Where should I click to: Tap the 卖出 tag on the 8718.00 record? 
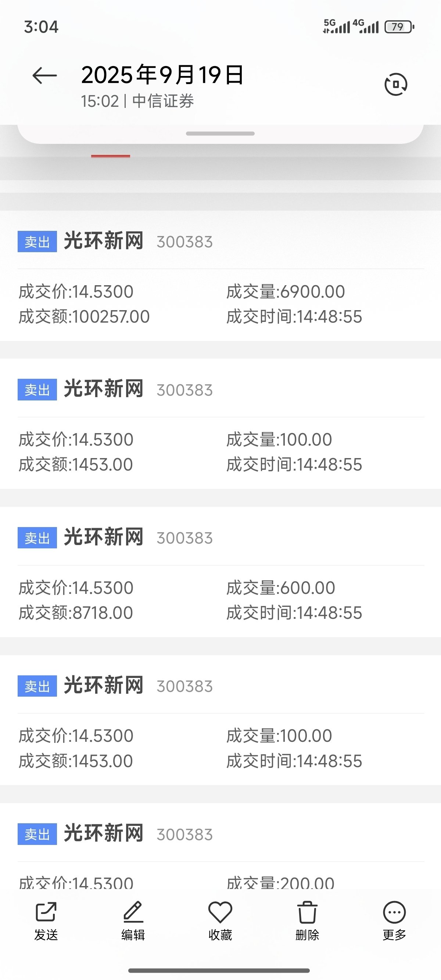click(x=37, y=538)
